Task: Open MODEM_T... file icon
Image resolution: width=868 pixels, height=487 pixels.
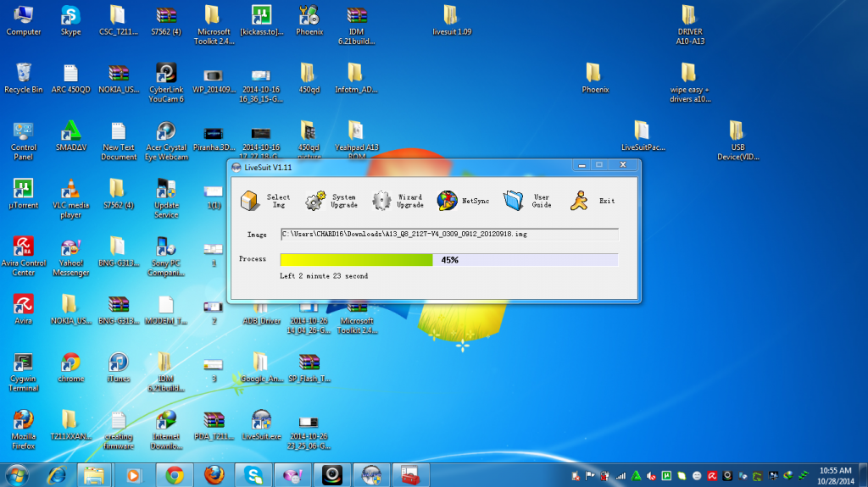Action: tap(166, 309)
